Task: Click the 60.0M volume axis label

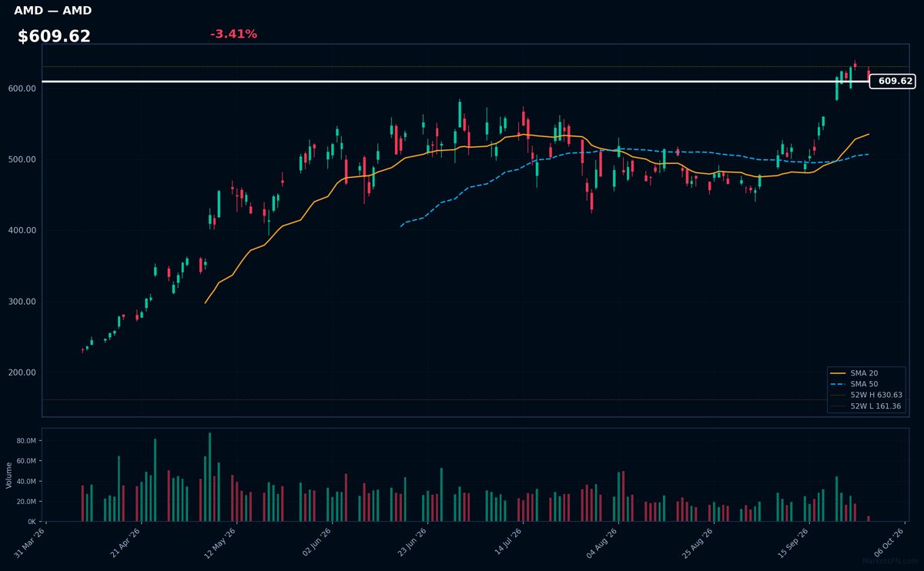Action: tap(25, 461)
